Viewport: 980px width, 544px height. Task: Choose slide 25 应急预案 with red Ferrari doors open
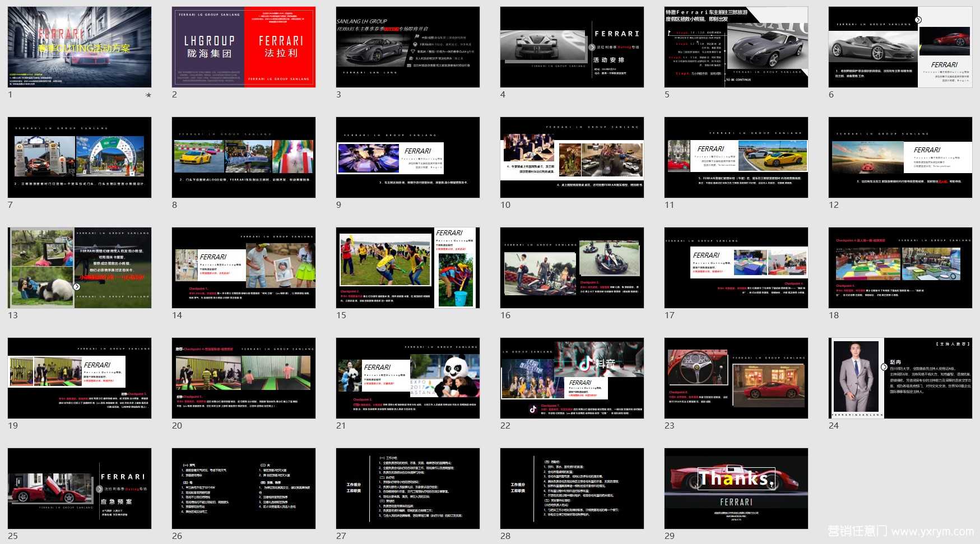tap(80, 489)
